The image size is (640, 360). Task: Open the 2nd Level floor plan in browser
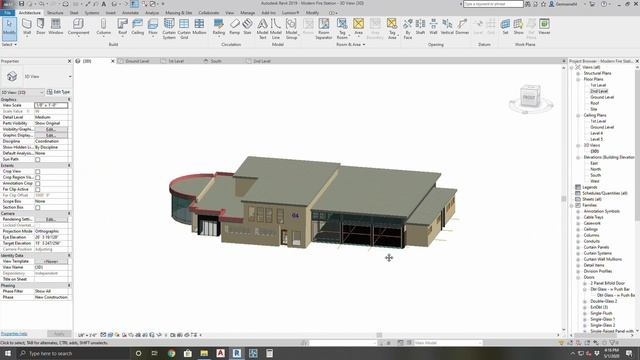(x=599, y=91)
